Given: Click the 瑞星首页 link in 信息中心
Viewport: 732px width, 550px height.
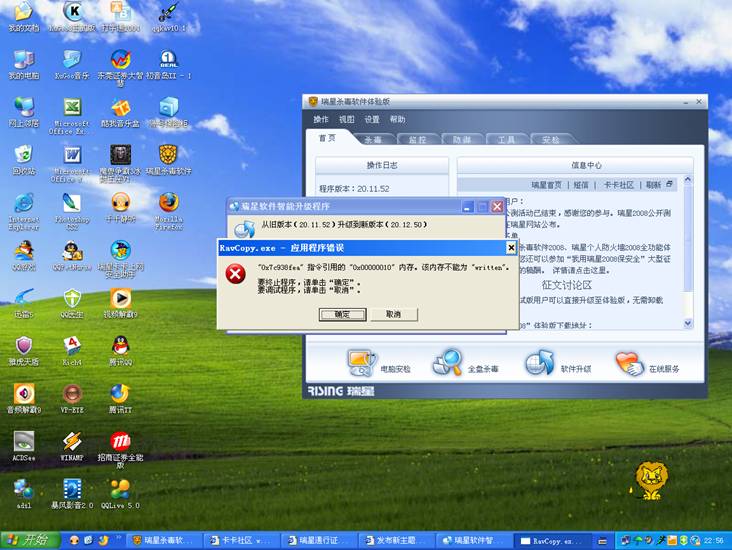Looking at the screenshot, I should (x=546, y=185).
